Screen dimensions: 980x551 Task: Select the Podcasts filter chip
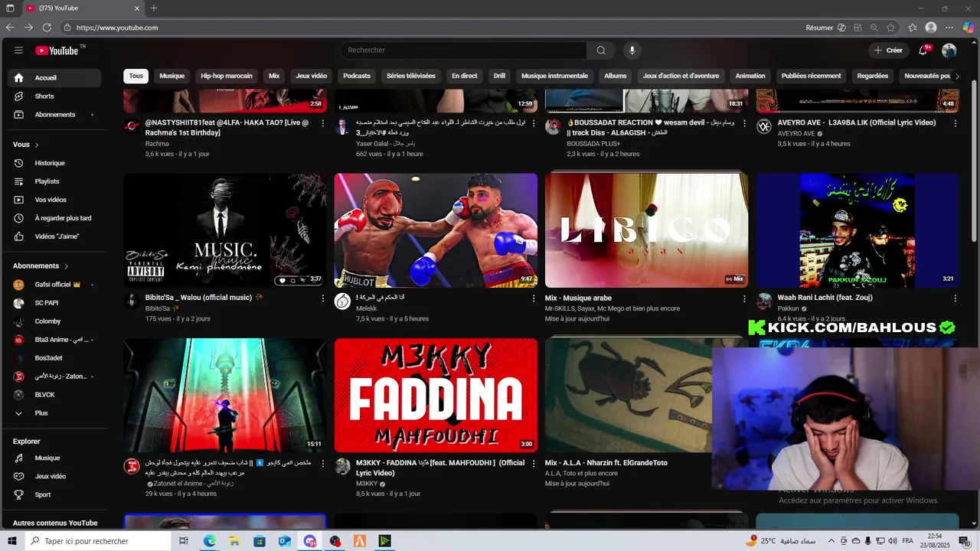click(357, 76)
